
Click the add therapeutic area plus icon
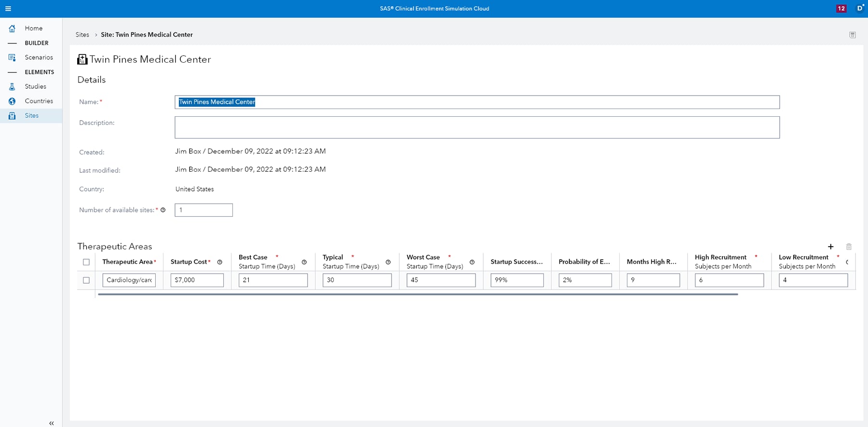830,247
